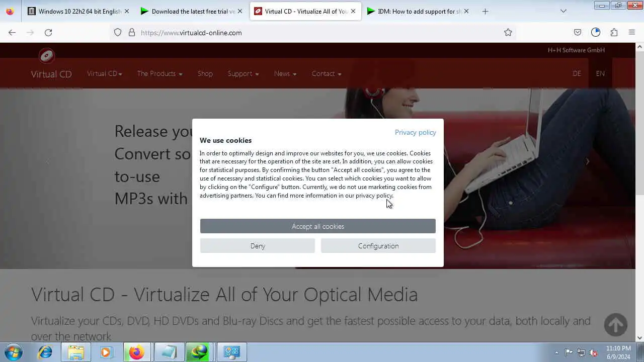Open cookie Configuration button
The image size is (644, 362).
tap(378, 246)
